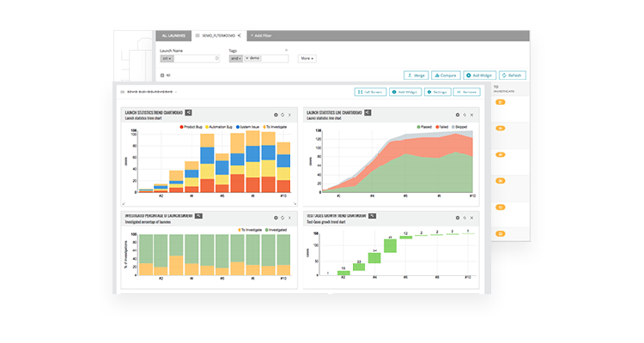
Task: Close the Launch Statistics Line Chart widget
Action: (471, 114)
